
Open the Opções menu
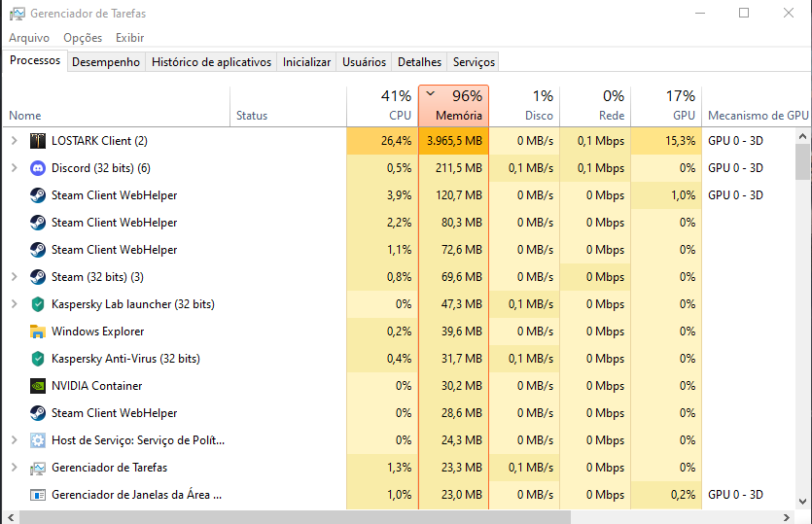tap(83, 38)
